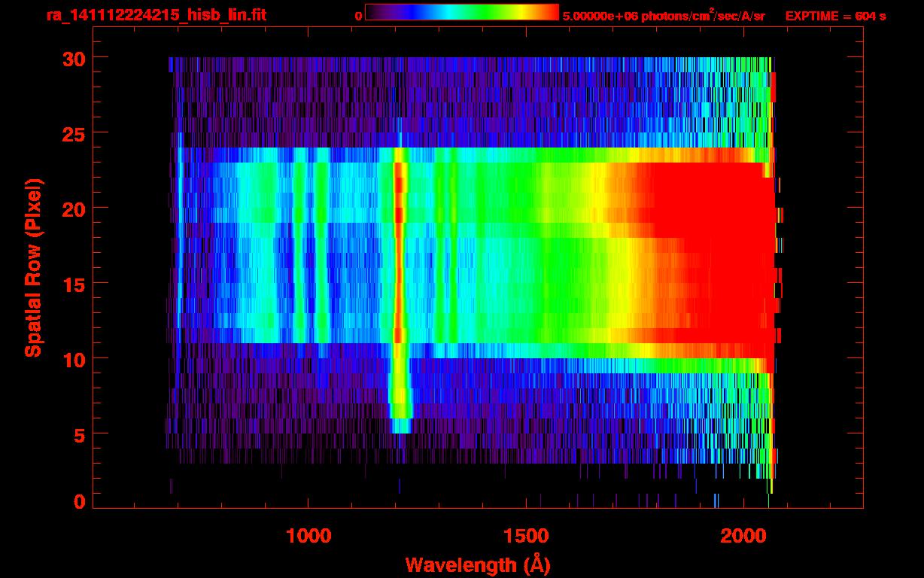Click the file name ra_141112224215_hisb_lin.fit
Screen dimensions: 924x578
pyautogui.click(x=156, y=14)
